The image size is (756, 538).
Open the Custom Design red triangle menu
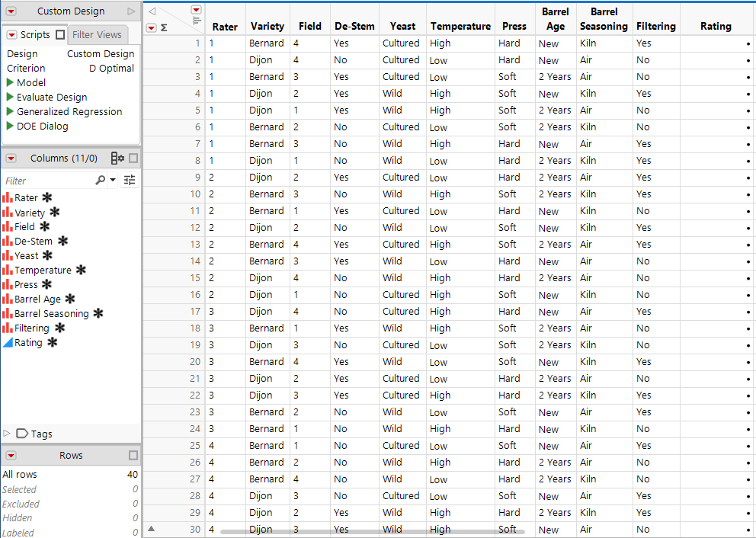(11, 11)
